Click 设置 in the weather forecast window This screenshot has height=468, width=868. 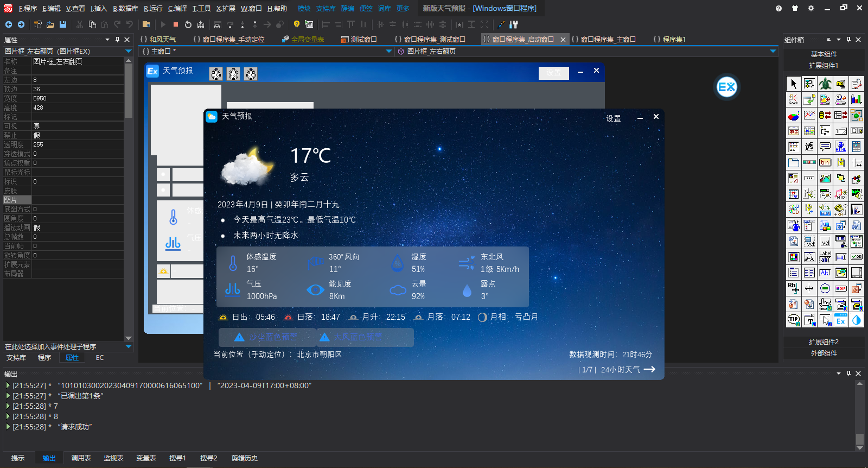point(614,118)
